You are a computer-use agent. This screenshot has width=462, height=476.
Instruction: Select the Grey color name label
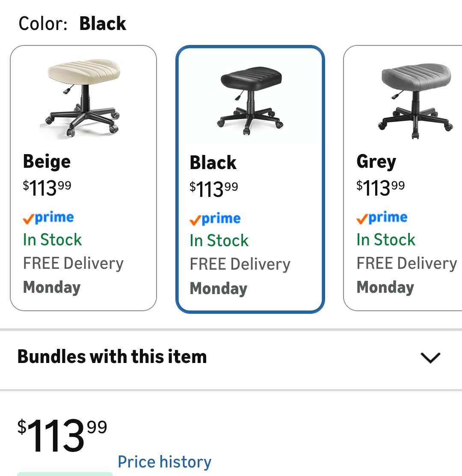pyautogui.click(x=376, y=161)
